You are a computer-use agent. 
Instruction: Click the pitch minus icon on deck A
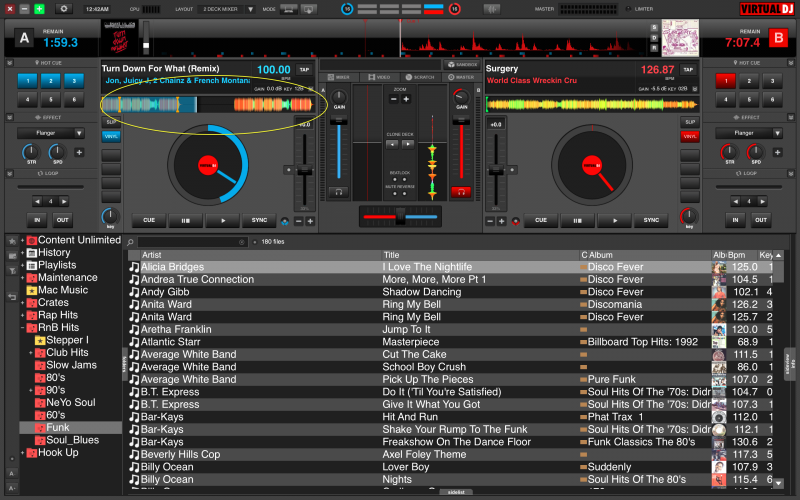pos(297,221)
